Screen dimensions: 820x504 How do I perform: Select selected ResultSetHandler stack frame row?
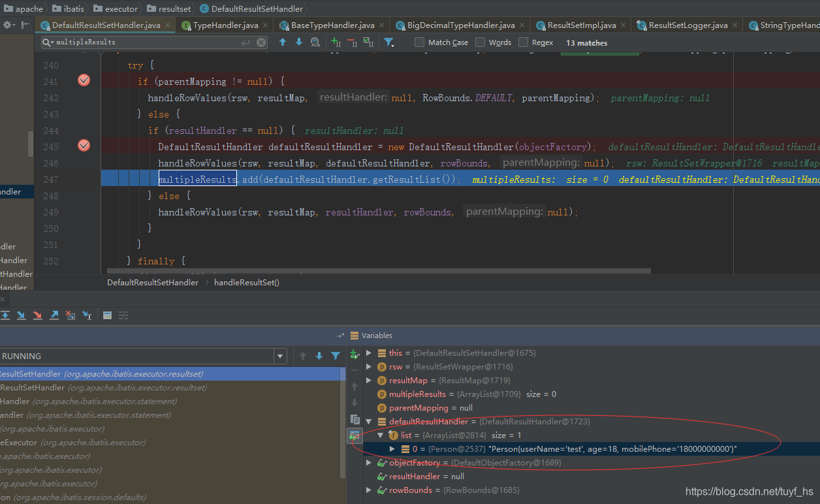(170, 374)
